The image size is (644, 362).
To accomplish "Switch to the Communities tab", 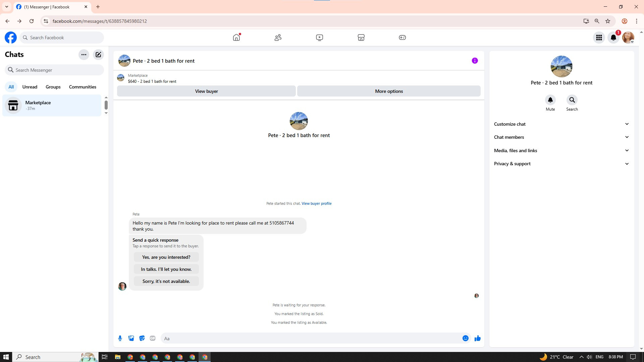I will click(x=83, y=87).
